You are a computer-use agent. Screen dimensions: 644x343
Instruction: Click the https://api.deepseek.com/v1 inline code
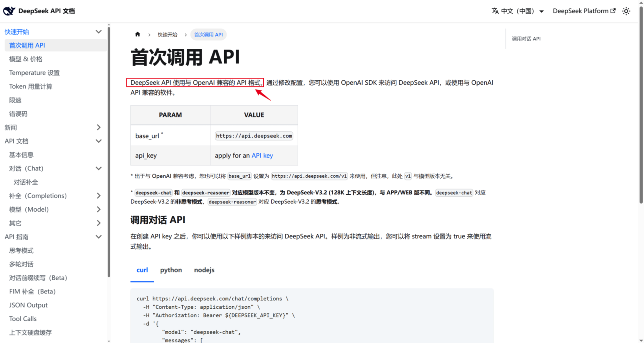[309, 176]
